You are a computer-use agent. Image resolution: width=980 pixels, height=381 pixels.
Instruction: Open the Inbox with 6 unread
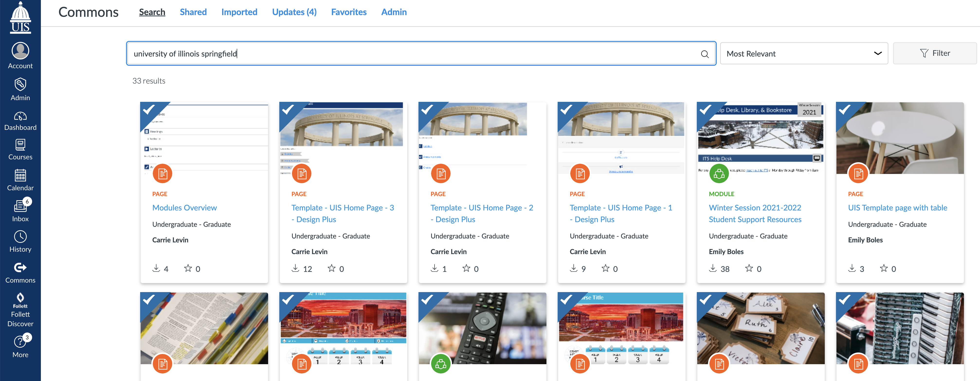20,210
